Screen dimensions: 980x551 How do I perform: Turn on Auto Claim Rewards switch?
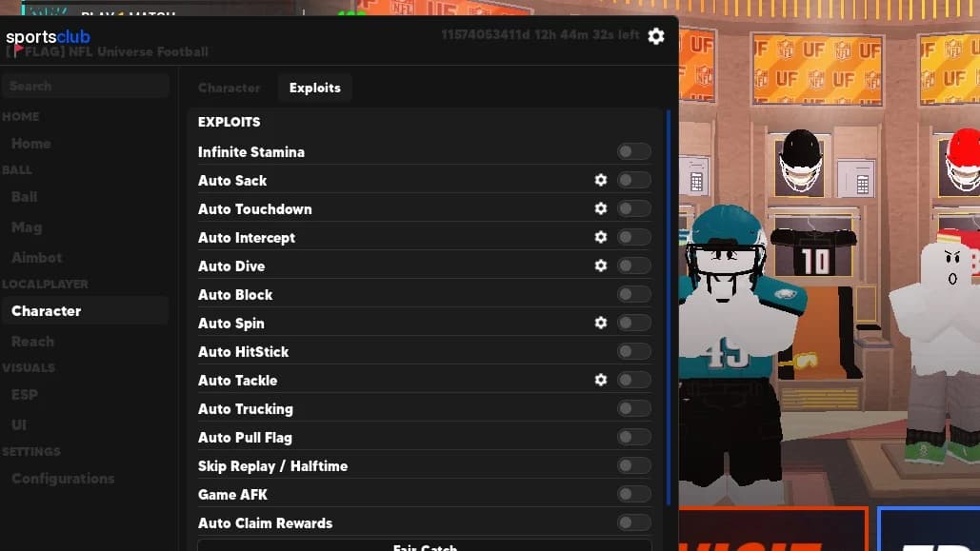(x=633, y=522)
